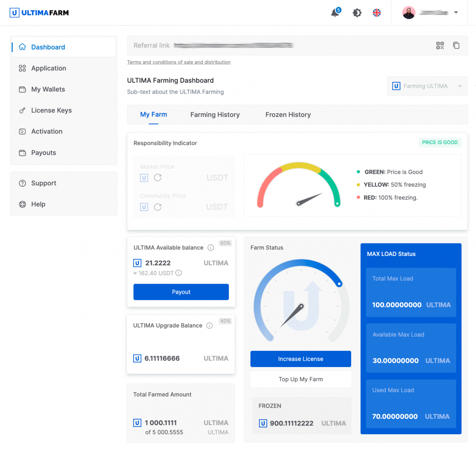The image size is (476, 451).
Task: Click the 900.11112222 frozen amount
Action: [x=291, y=423]
